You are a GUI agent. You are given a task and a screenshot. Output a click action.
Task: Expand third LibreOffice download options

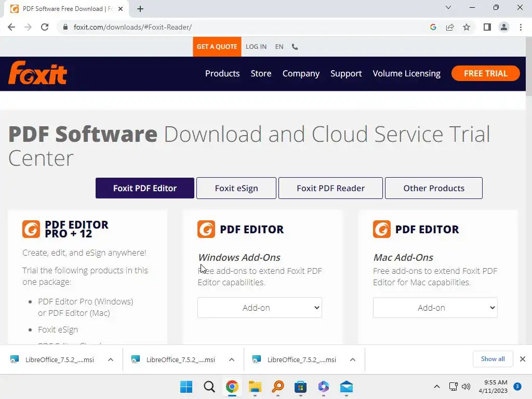point(353,360)
